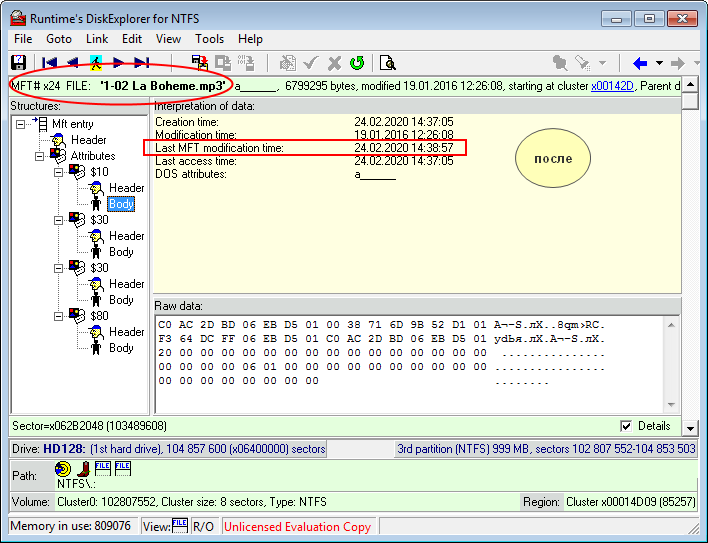Click the Attributes tree item icon

point(58,156)
